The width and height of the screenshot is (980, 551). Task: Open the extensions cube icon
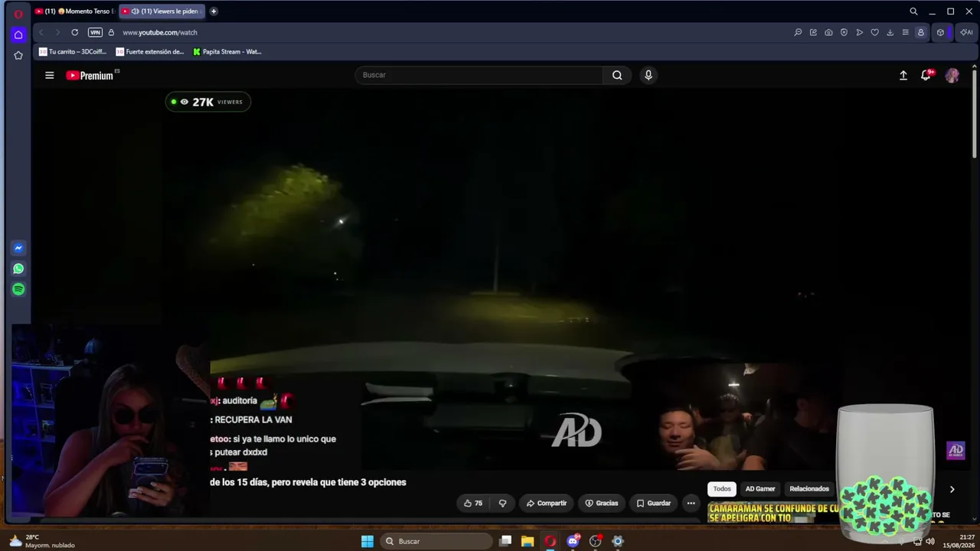tap(940, 32)
